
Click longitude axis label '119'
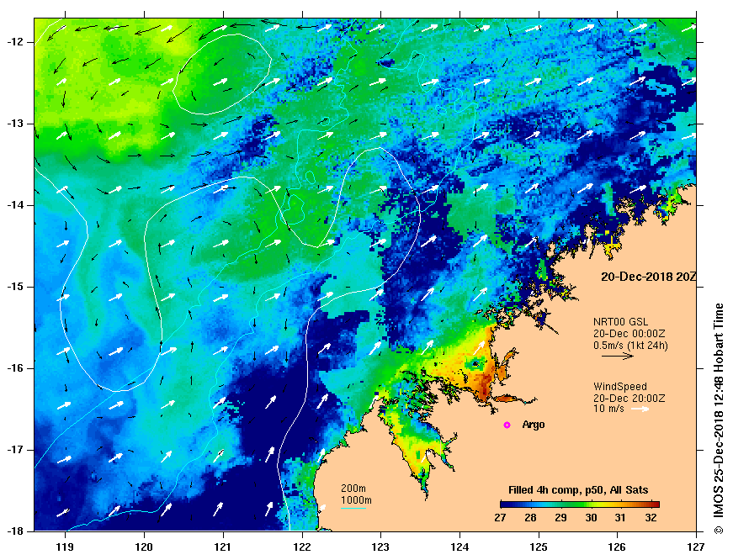[65, 547]
